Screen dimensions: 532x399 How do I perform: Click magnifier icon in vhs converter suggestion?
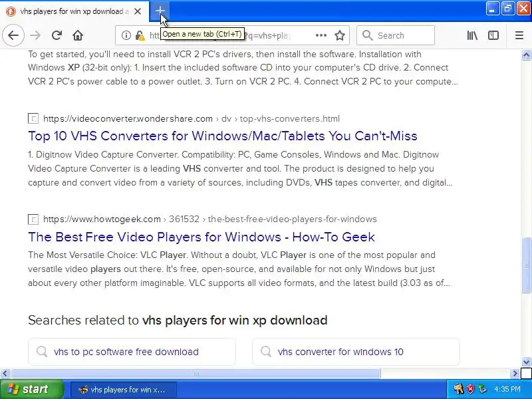tap(266, 352)
